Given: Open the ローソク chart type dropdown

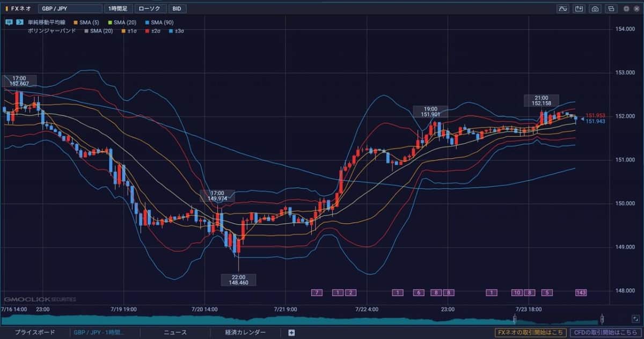Looking at the screenshot, I should 149,9.
